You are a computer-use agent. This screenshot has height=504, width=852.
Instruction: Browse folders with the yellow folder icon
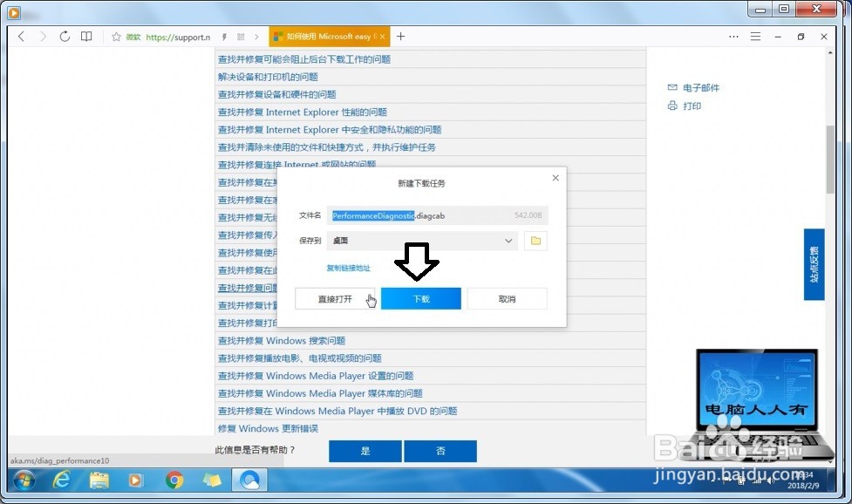coord(535,241)
